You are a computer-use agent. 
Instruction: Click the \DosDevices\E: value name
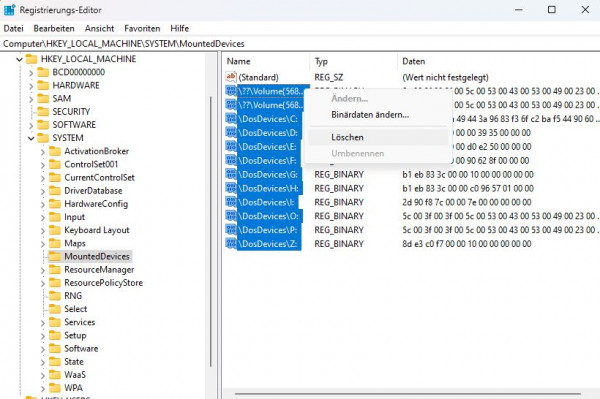[x=268, y=147]
